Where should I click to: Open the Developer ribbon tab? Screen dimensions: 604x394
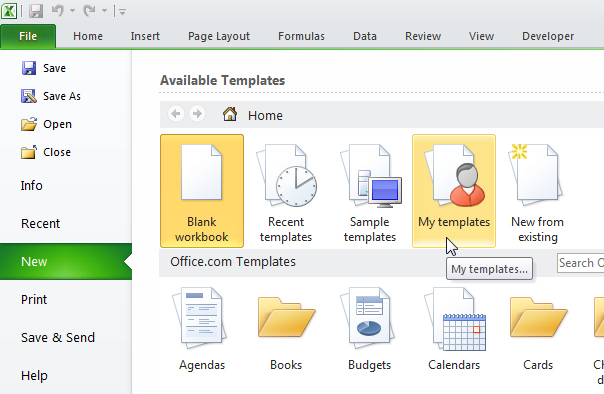tap(548, 36)
